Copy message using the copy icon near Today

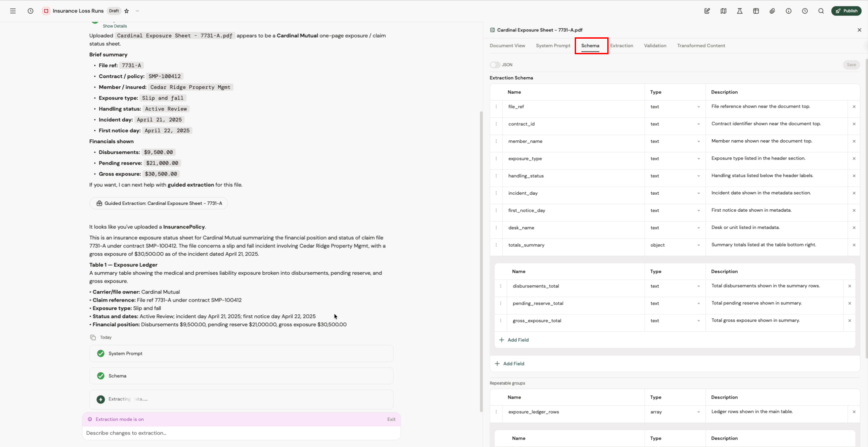[x=93, y=337]
